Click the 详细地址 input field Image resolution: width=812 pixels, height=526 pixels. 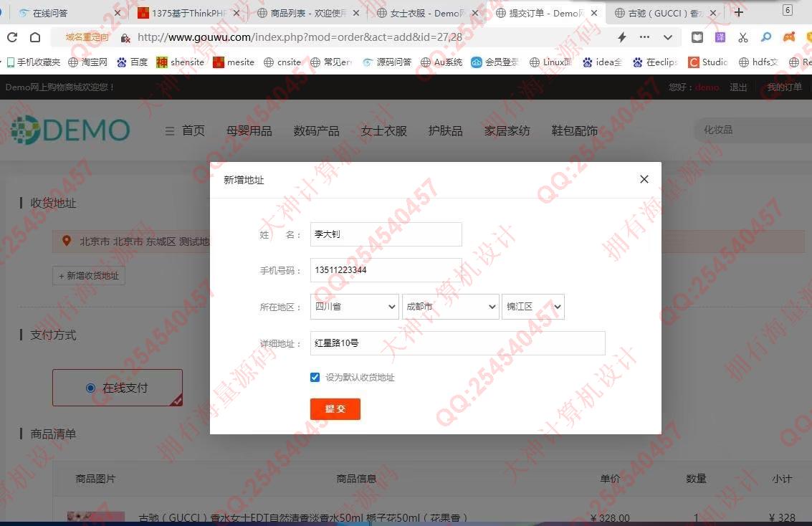tap(458, 343)
